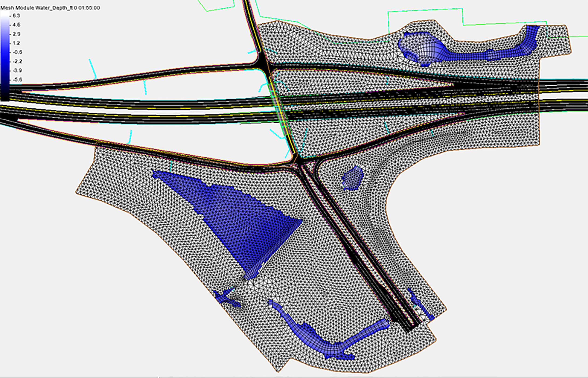Viewport: 588px width, 378px height.
Task: Click the 4.6 legend value label
Action: [x=17, y=25]
